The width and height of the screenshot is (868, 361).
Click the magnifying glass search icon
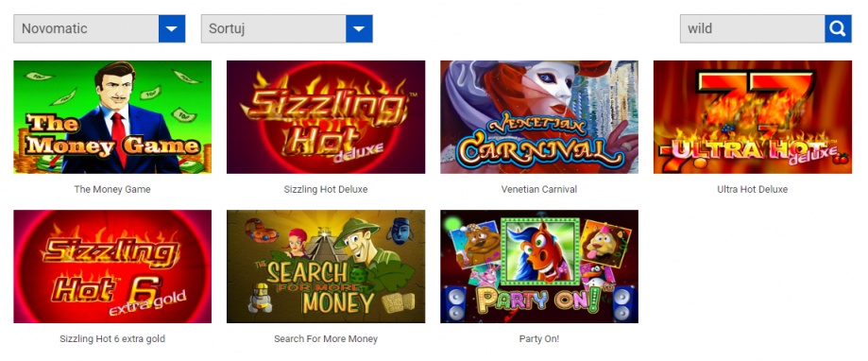coord(838,28)
